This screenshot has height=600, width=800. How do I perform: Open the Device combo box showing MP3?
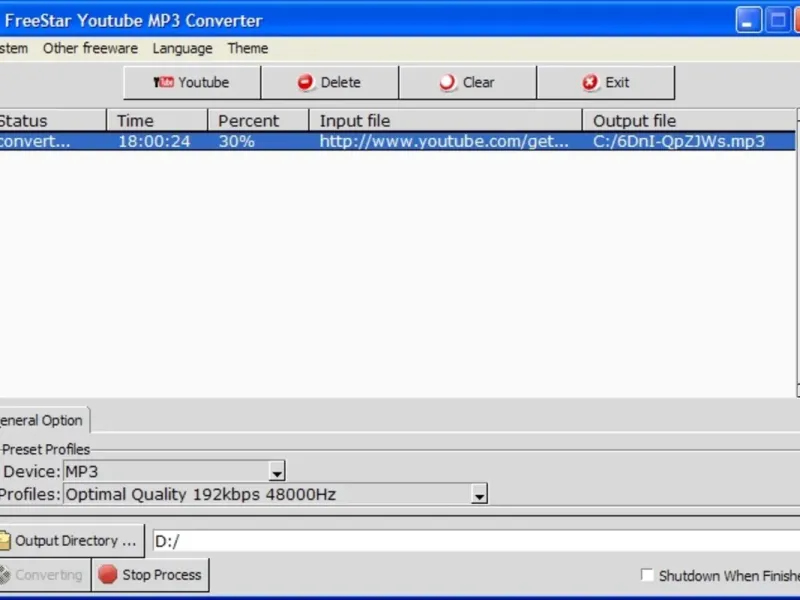point(174,471)
